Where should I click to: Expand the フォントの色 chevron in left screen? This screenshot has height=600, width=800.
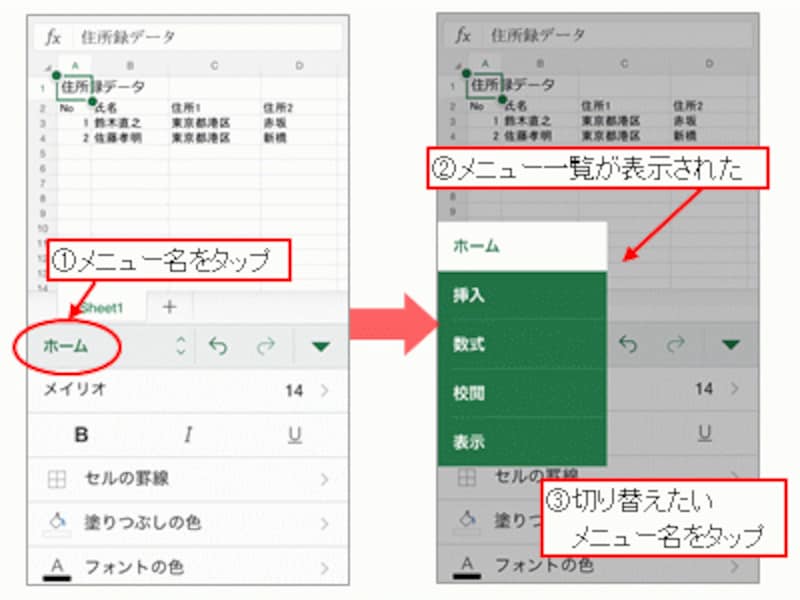(x=324, y=567)
